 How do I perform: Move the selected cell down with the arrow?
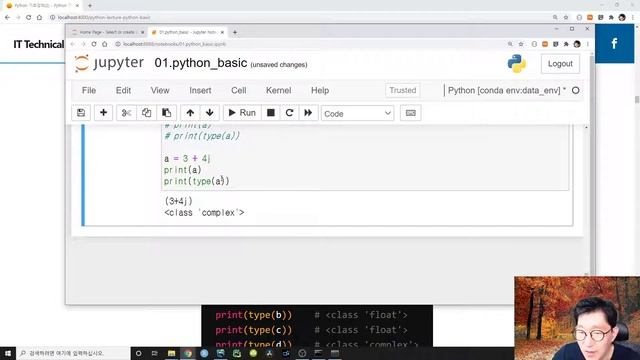(210, 113)
